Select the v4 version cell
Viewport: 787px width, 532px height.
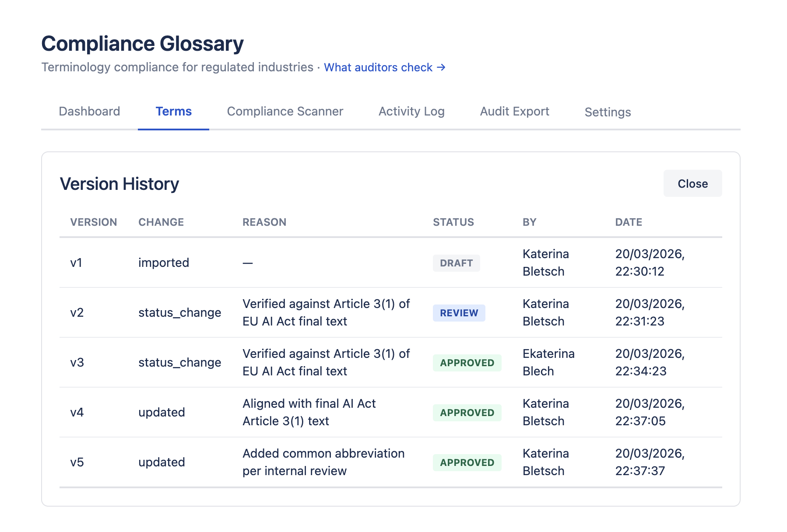[x=77, y=413]
